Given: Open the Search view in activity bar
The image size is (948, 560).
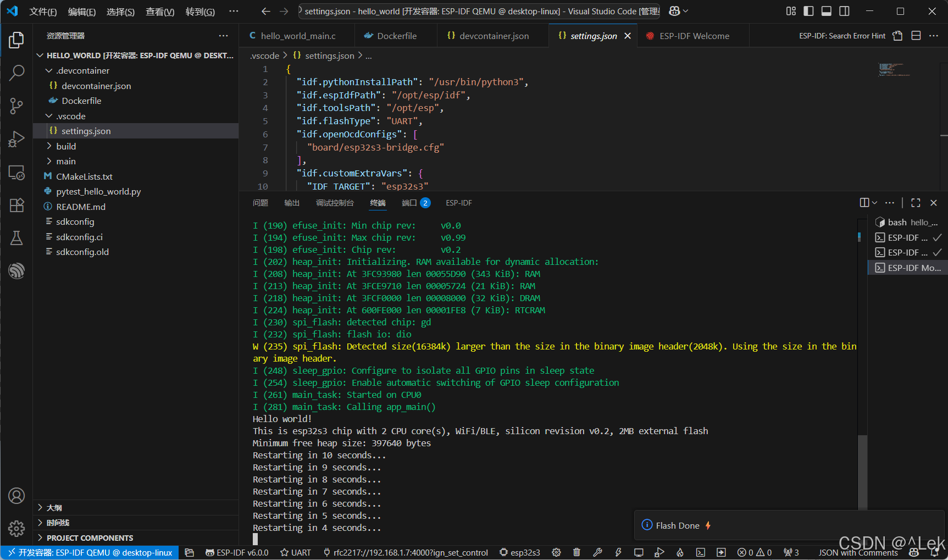Looking at the screenshot, I should pyautogui.click(x=16, y=73).
